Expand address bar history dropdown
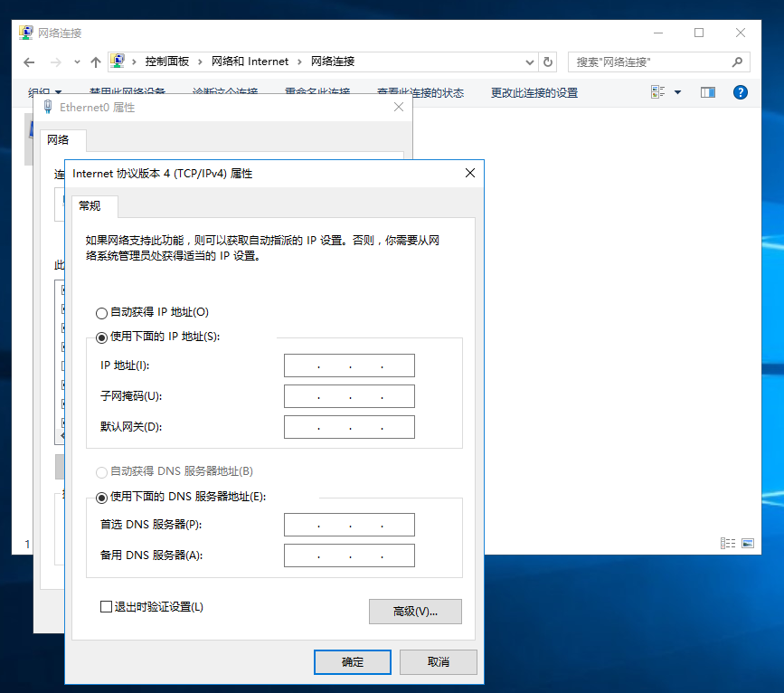This screenshot has height=693, width=784. pyautogui.click(x=530, y=62)
